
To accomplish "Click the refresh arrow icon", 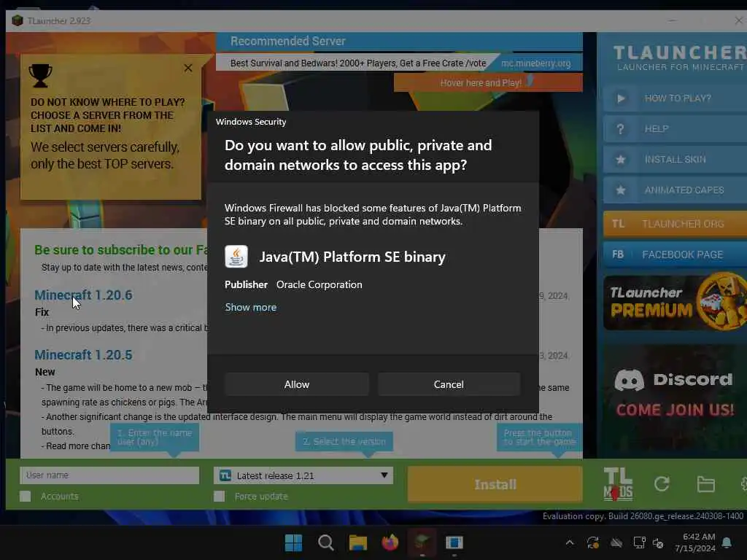I will 662,484.
